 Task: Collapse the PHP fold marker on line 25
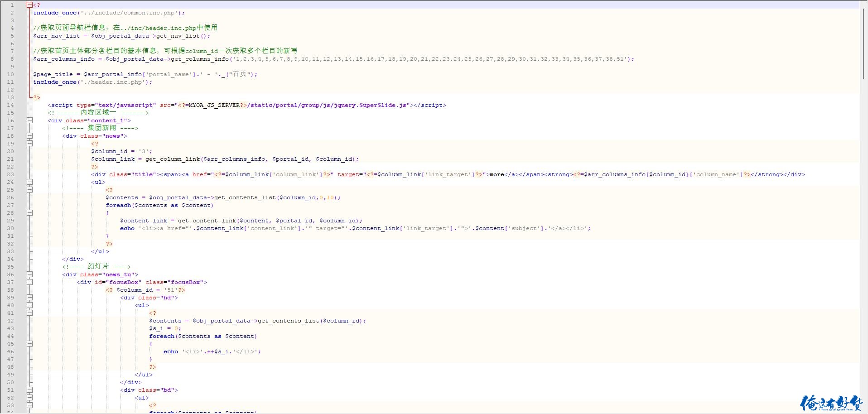(29, 190)
